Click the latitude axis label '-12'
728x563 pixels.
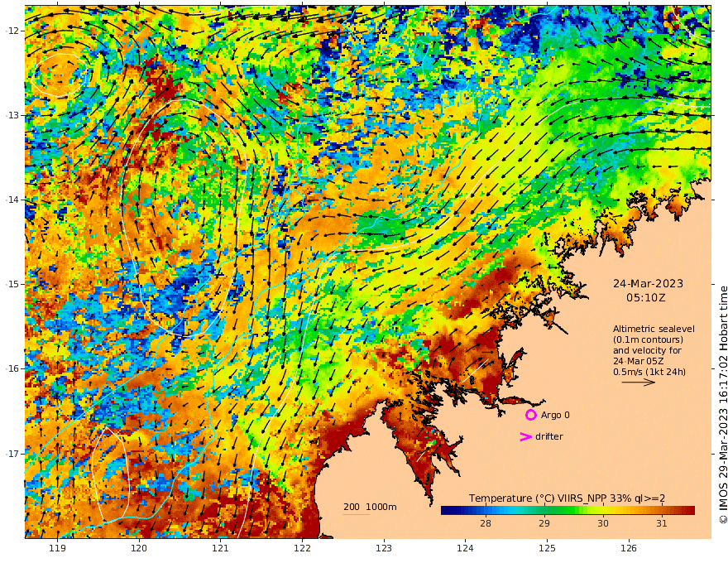tap(12, 31)
